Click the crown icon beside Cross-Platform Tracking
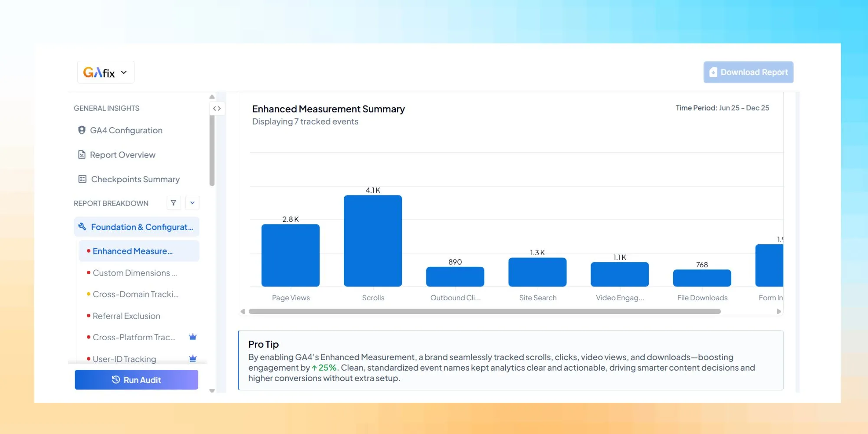Image resolution: width=868 pixels, height=434 pixels. pos(193,337)
